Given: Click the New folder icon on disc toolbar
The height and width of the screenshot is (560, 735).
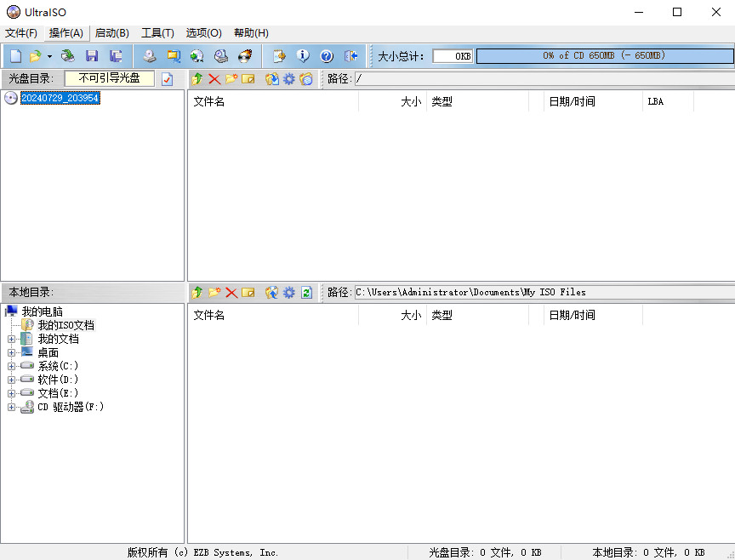Looking at the screenshot, I should [230, 79].
